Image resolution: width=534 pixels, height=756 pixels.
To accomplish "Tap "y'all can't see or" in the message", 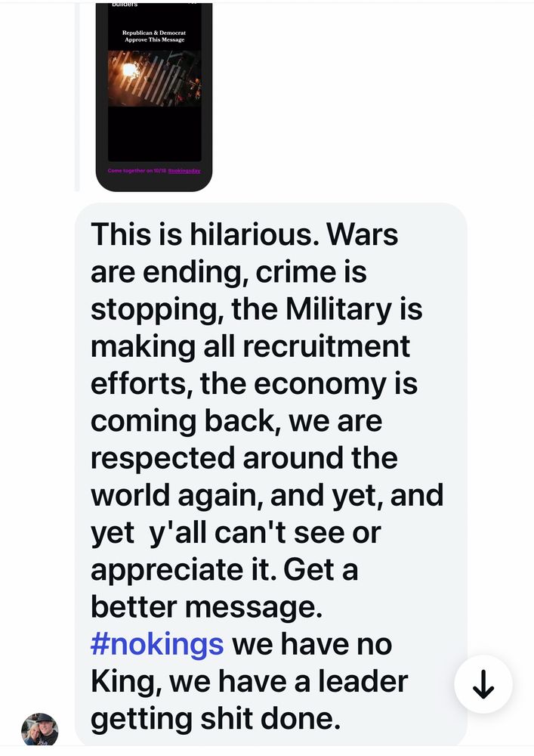I will point(265,533).
